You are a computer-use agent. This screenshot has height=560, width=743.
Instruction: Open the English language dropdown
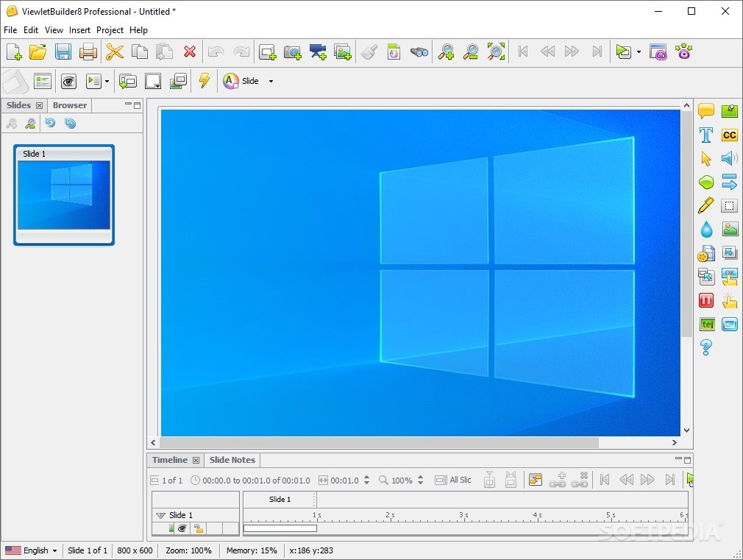point(32,550)
